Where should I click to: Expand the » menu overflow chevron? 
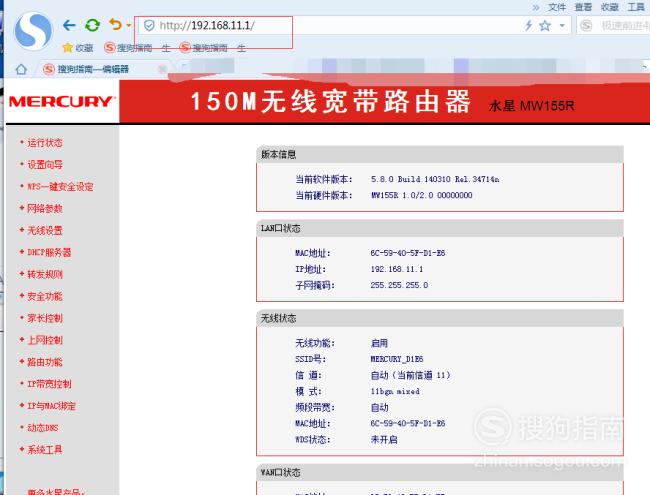coord(536,7)
